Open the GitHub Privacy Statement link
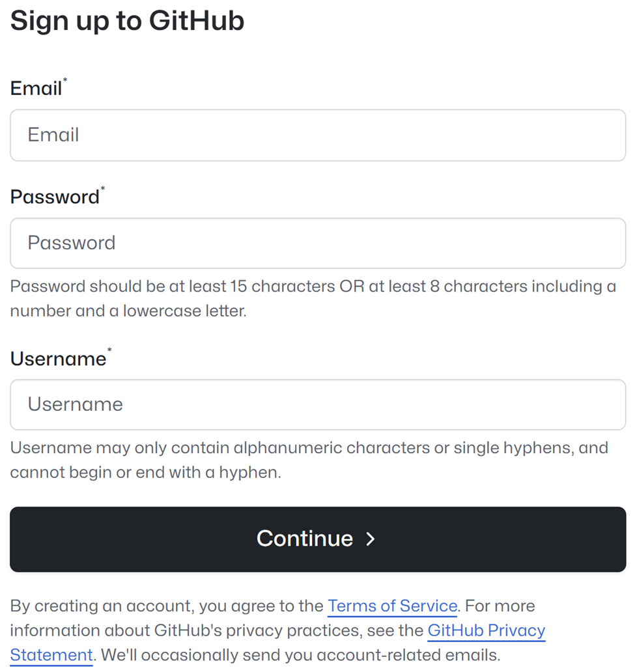 (487, 630)
